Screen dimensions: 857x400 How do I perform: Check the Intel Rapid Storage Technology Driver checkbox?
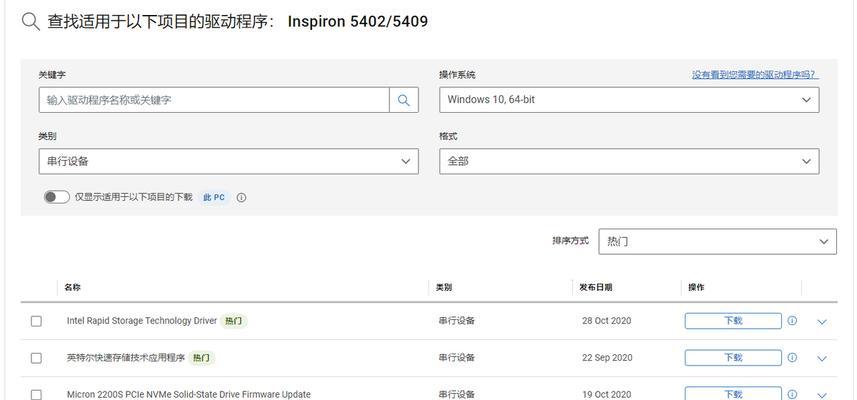click(36, 321)
